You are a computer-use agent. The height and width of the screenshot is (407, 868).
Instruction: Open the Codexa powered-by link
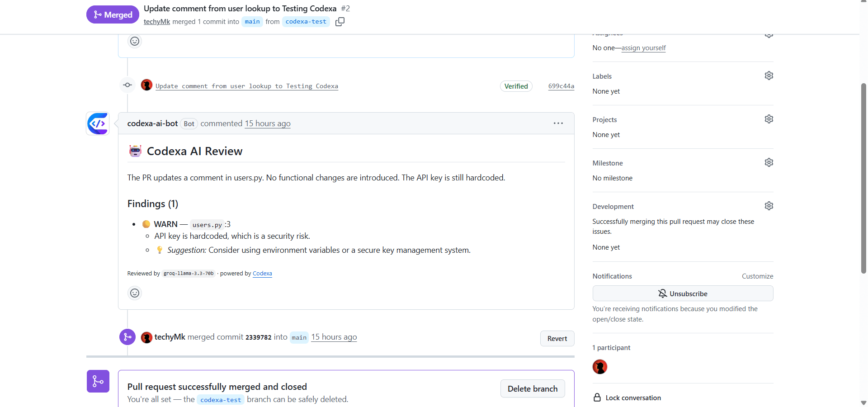[x=262, y=274]
